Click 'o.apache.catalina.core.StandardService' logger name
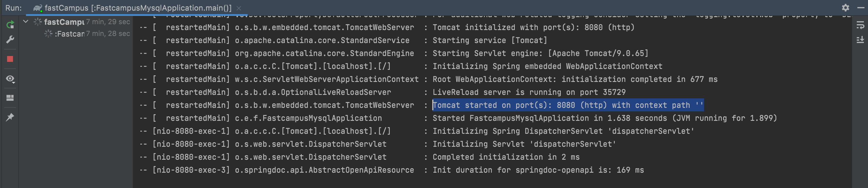The width and height of the screenshot is (868, 188). pyautogui.click(x=322, y=40)
